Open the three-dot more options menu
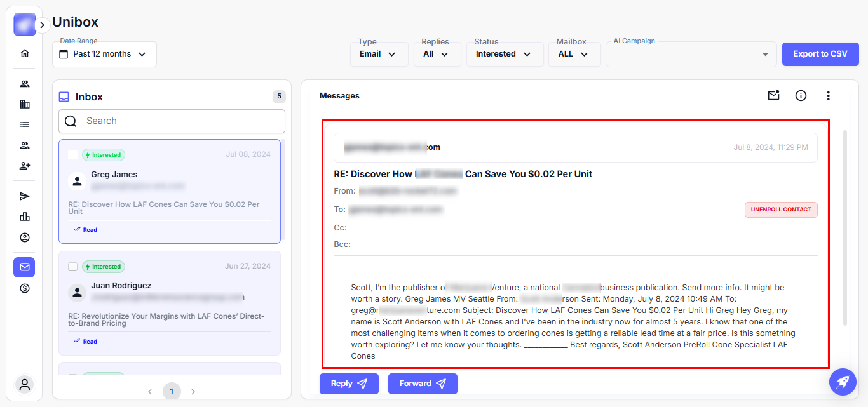868x407 pixels. point(828,96)
